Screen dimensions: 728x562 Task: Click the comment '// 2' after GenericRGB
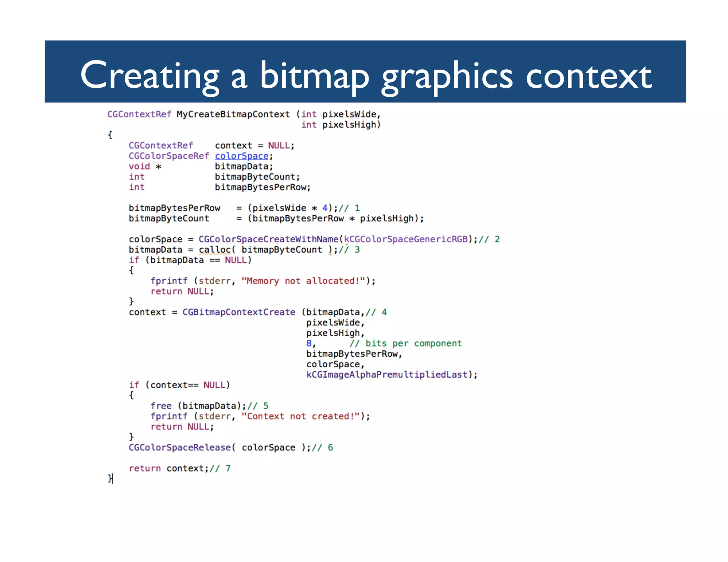[x=489, y=239]
